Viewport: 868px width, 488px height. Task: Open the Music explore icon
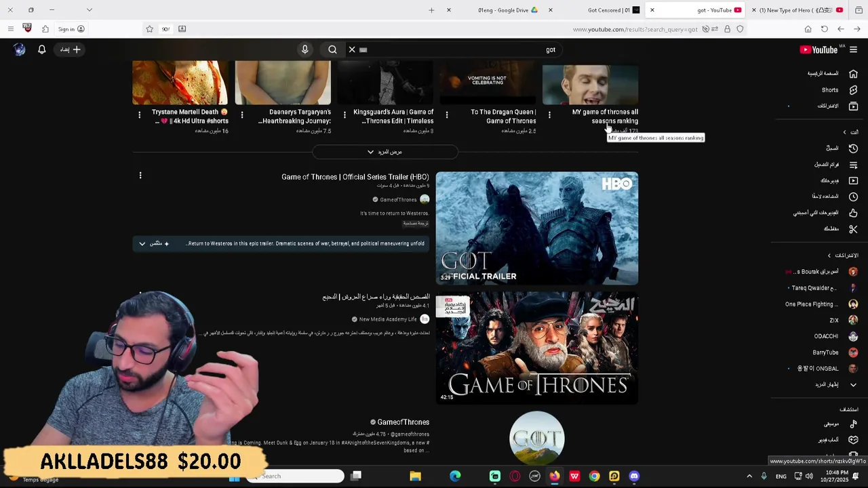pyautogui.click(x=853, y=424)
